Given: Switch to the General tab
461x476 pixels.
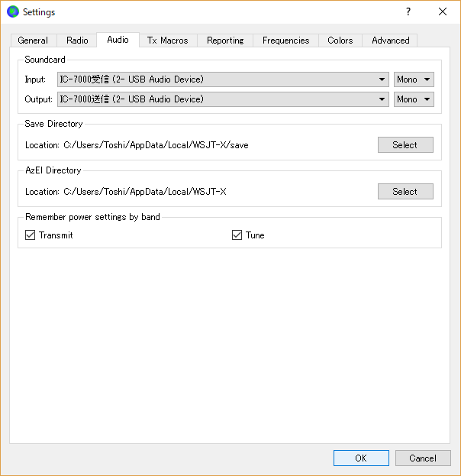Looking at the screenshot, I should (x=33, y=40).
